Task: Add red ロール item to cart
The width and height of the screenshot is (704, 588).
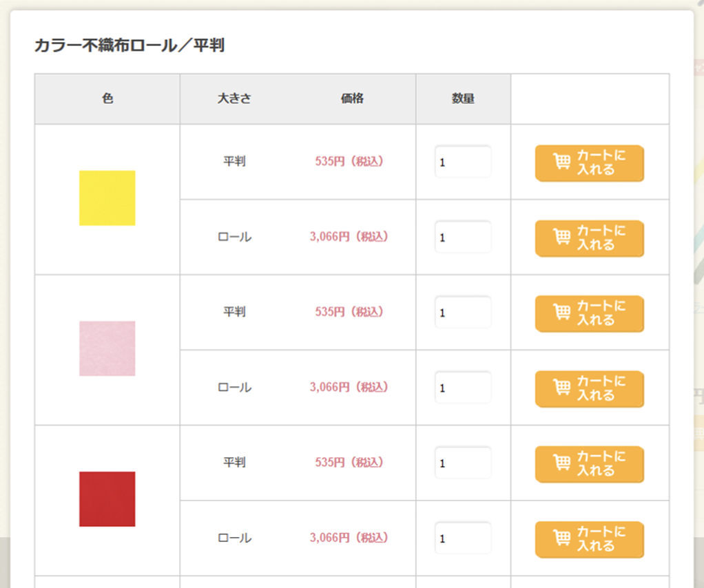Action: [x=589, y=540]
